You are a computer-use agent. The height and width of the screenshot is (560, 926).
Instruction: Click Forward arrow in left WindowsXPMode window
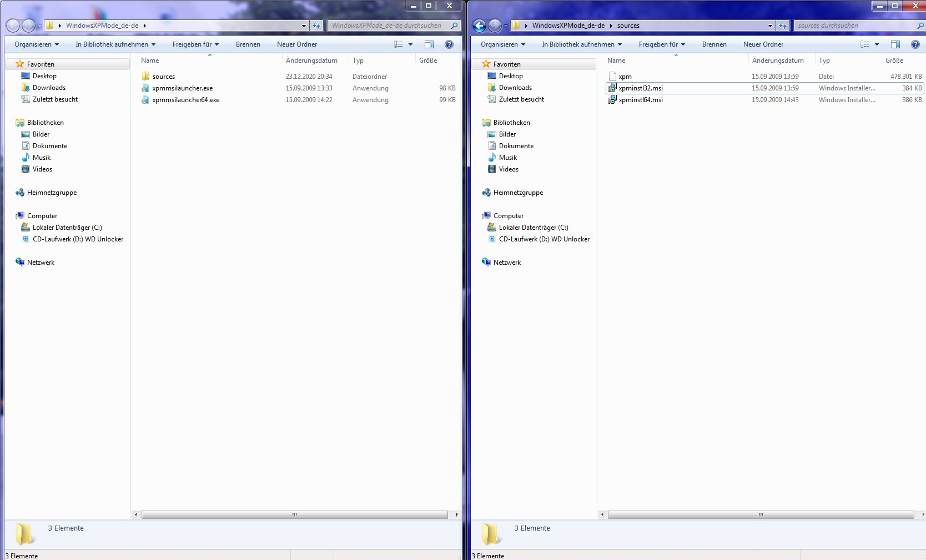click(28, 26)
